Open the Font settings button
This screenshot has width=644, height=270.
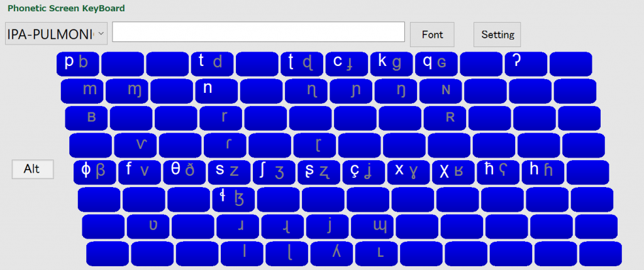pyautogui.click(x=432, y=35)
